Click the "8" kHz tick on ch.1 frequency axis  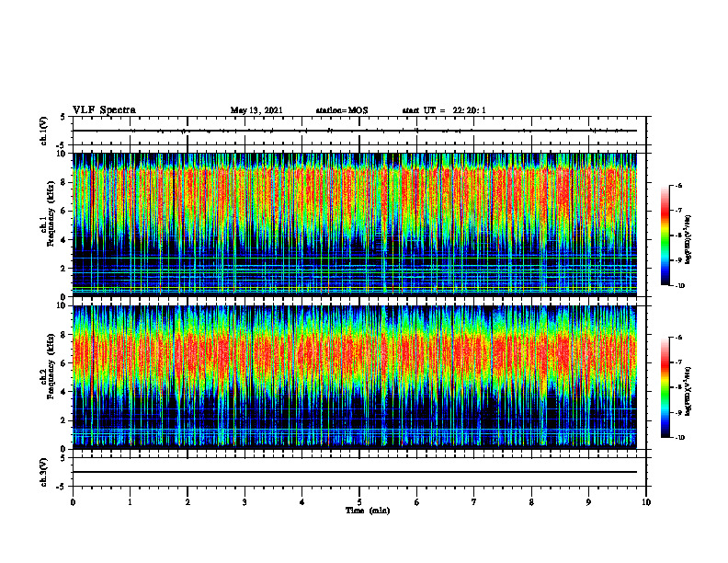pos(64,182)
